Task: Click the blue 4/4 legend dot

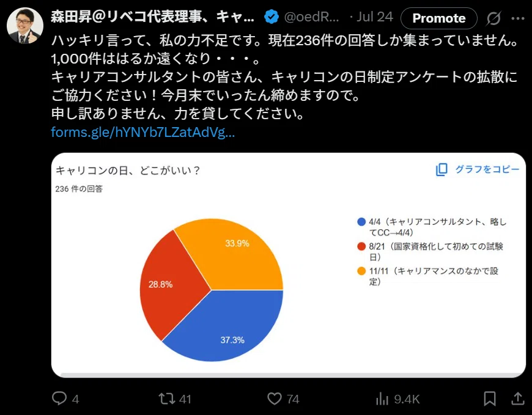Action: pyautogui.click(x=361, y=222)
